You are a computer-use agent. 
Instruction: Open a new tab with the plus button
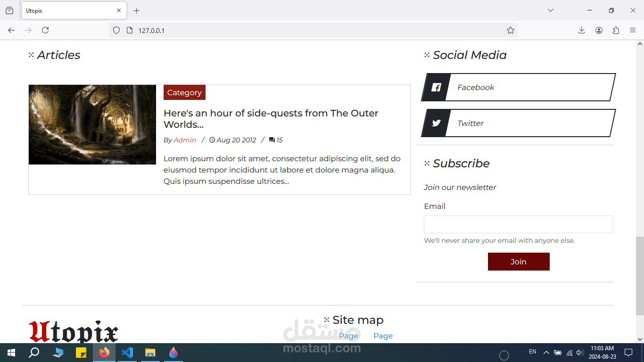click(x=136, y=10)
